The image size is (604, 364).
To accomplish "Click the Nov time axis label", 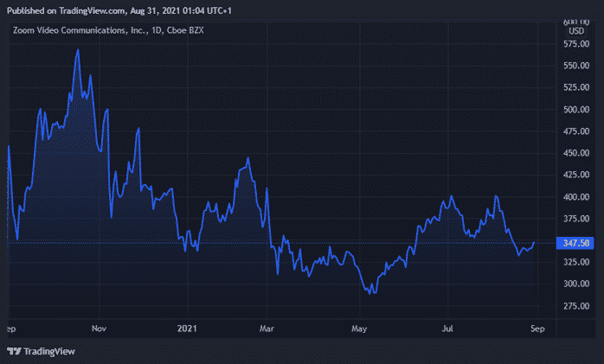I will (x=99, y=329).
